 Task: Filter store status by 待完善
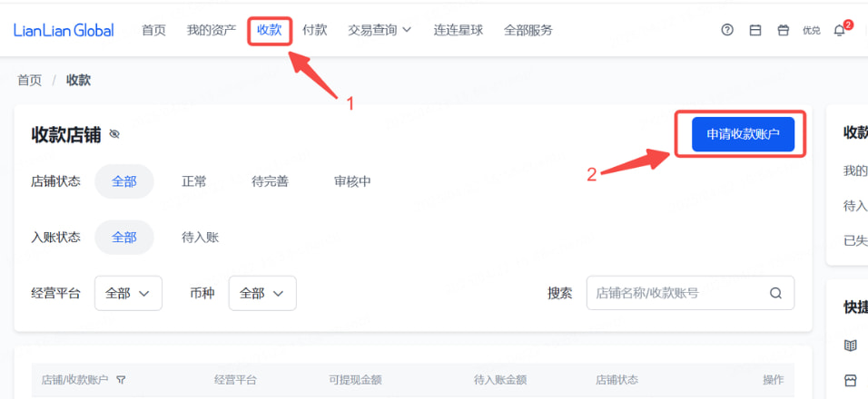click(x=271, y=181)
